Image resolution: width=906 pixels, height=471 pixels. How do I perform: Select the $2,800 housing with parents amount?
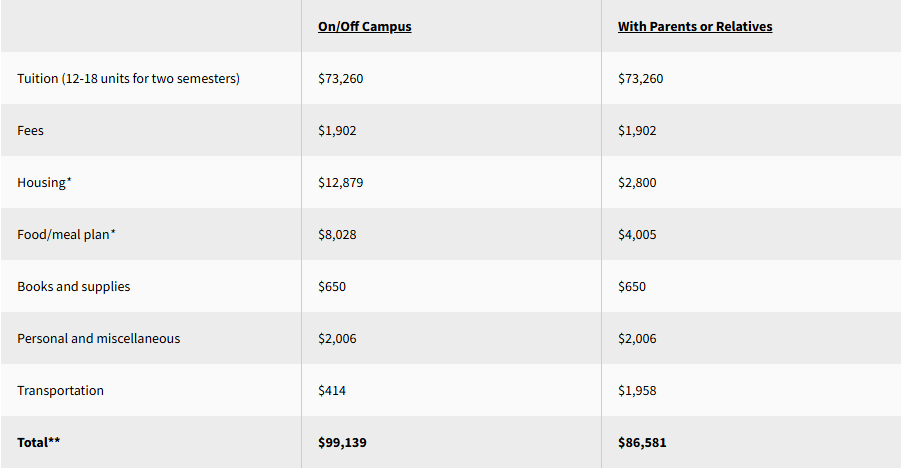pyautogui.click(x=637, y=183)
